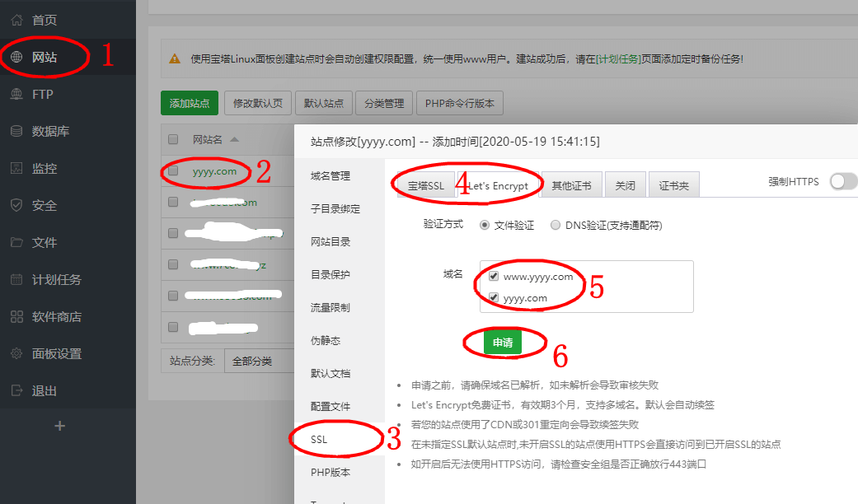Select the DNS验证 radio button

pos(556,225)
